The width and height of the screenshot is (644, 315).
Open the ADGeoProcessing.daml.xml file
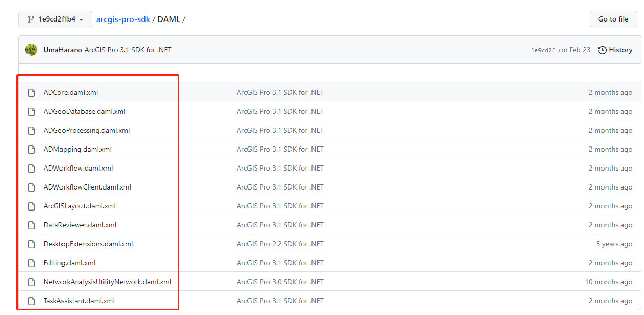(86, 131)
